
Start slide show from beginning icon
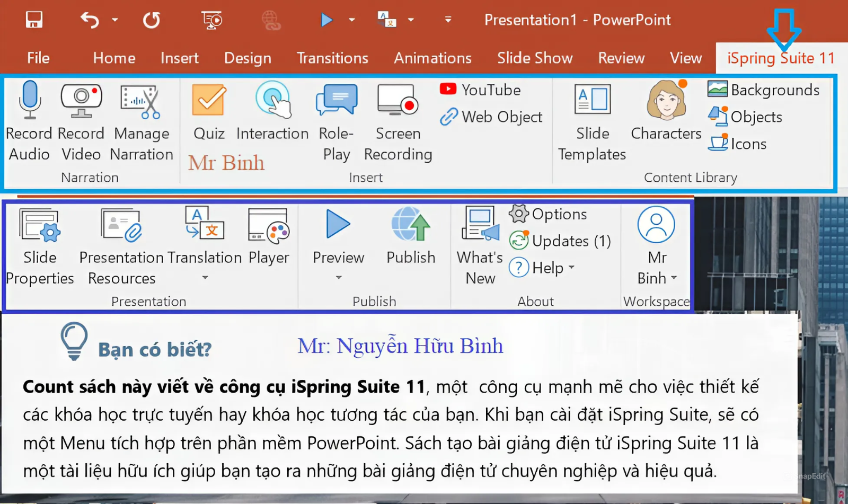[x=212, y=20]
